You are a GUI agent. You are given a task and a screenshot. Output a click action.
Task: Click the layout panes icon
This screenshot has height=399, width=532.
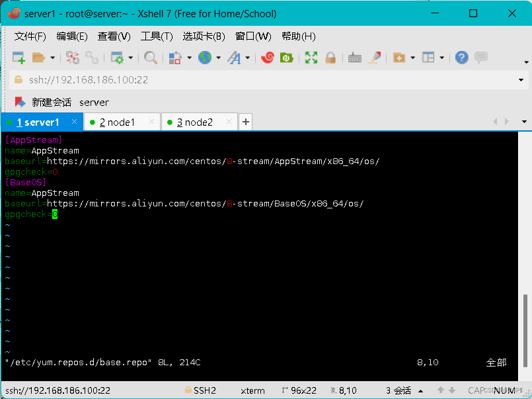pos(428,58)
